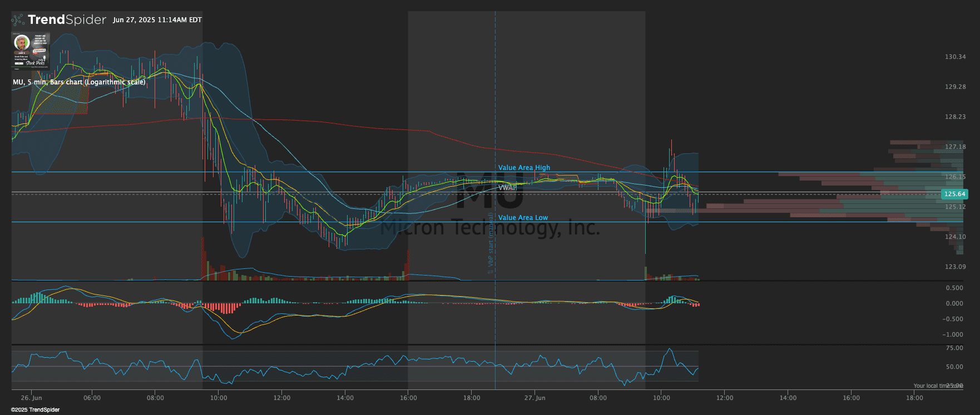Click the 75.00 RSI axis value
The height and width of the screenshot is (415, 980).
pyautogui.click(x=954, y=348)
